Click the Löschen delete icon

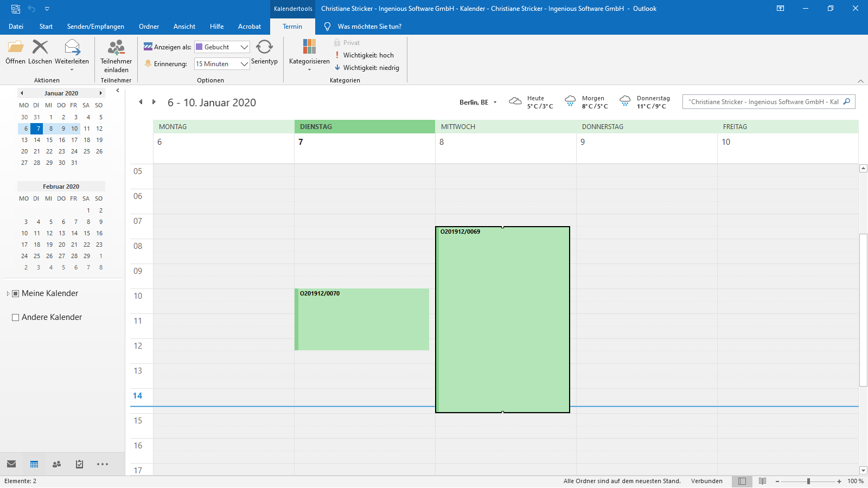coord(40,48)
